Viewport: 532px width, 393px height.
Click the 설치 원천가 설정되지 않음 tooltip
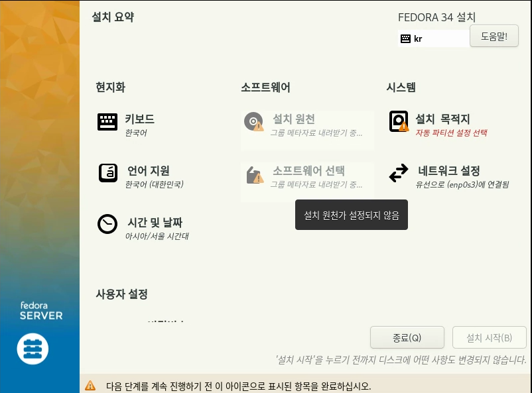352,215
